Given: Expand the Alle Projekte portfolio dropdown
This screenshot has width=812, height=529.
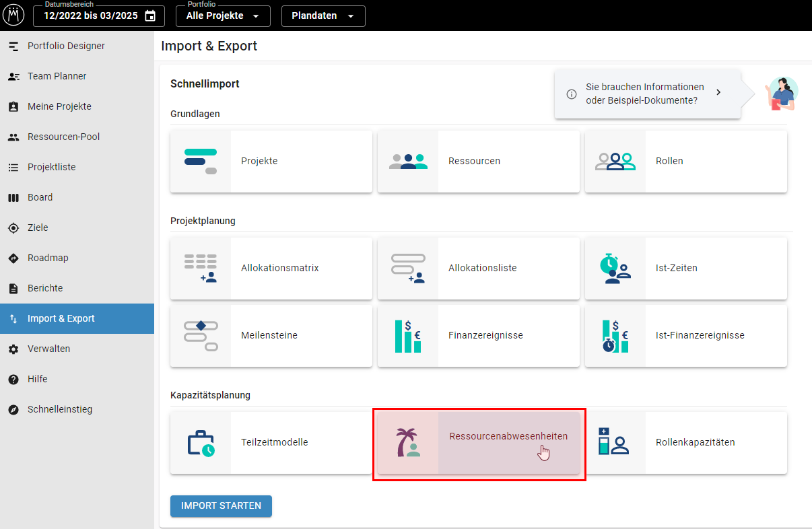Looking at the screenshot, I should (x=223, y=16).
